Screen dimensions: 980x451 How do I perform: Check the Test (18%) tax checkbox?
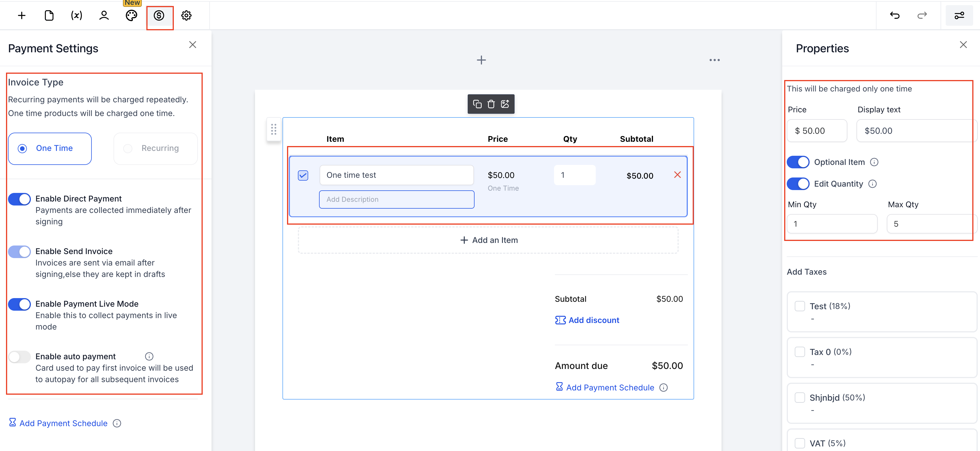[800, 306]
